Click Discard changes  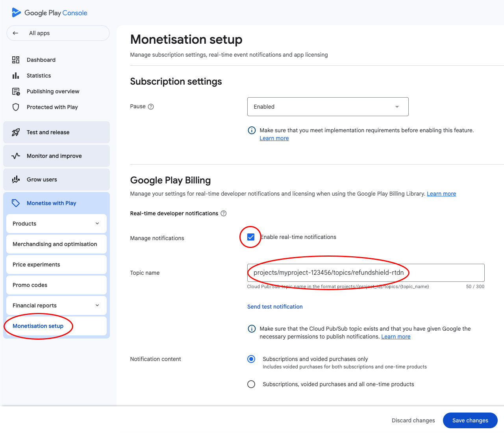pyautogui.click(x=413, y=420)
